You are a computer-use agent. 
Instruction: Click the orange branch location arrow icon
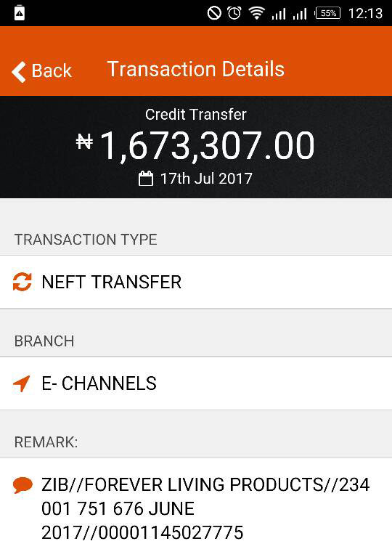(22, 383)
